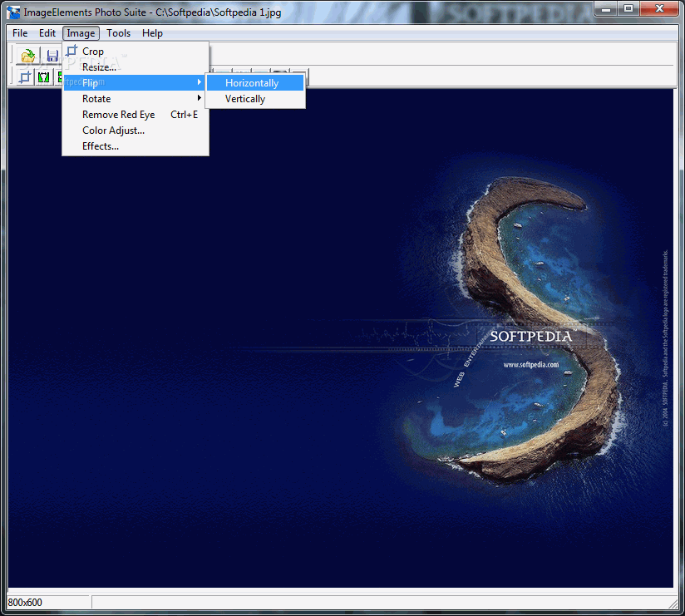Click the Open file folder icon
Image resolution: width=685 pixels, height=616 pixels.
tap(28, 56)
